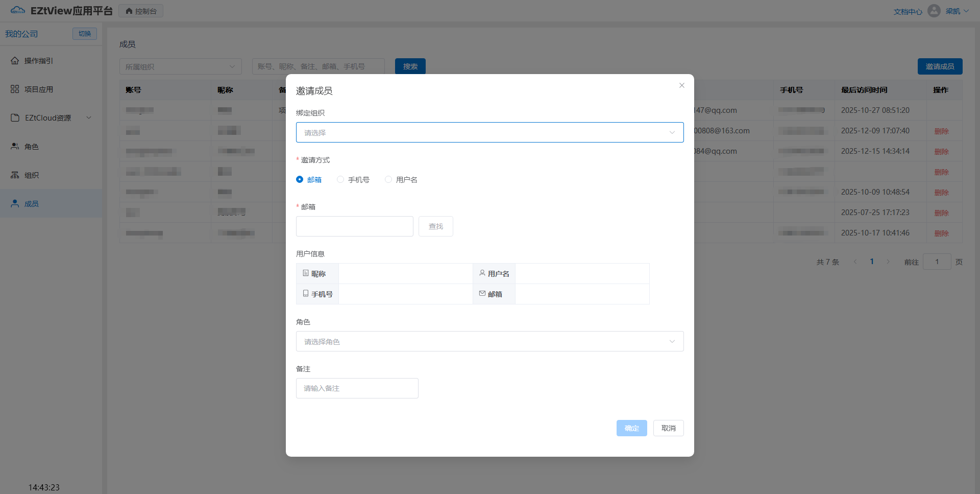Click the 取消 button
The image size is (980, 494).
pyautogui.click(x=668, y=428)
